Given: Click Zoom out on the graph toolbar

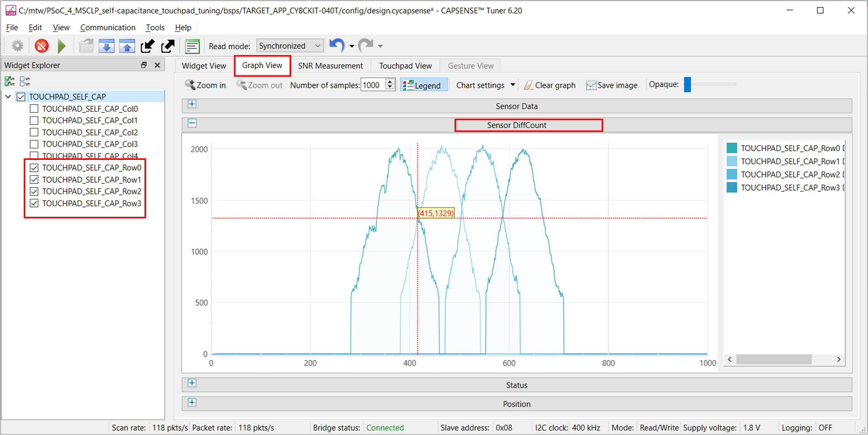Looking at the screenshot, I should point(259,85).
